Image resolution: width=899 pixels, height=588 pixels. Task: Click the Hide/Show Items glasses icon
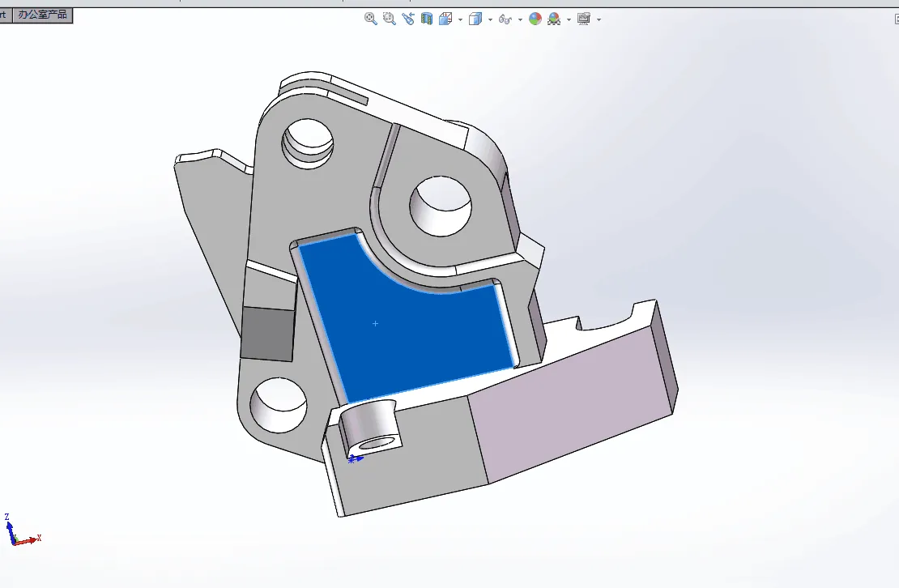point(505,19)
